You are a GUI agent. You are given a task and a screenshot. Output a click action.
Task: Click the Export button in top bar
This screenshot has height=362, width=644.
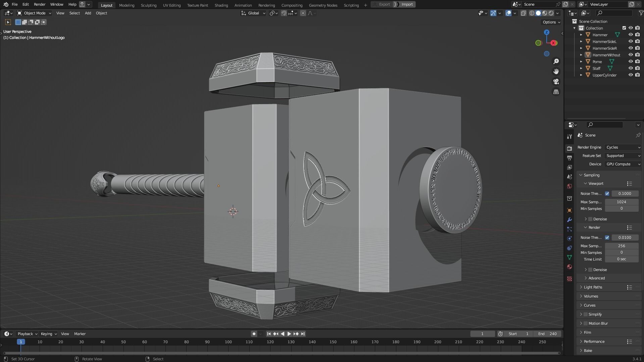click(x=382, y=4)
